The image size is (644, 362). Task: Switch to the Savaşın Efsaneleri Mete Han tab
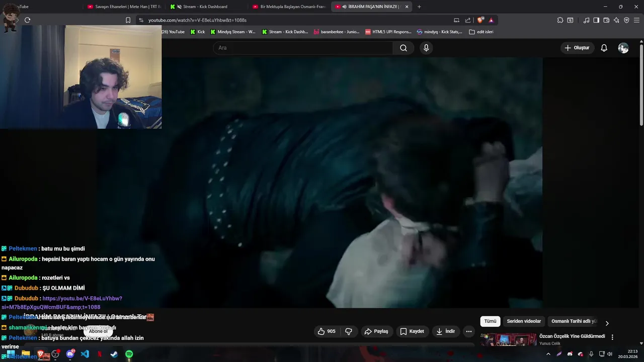124,7
